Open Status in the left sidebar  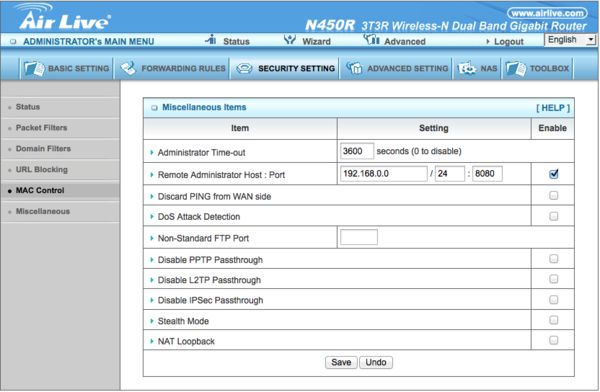pos(28,107)
